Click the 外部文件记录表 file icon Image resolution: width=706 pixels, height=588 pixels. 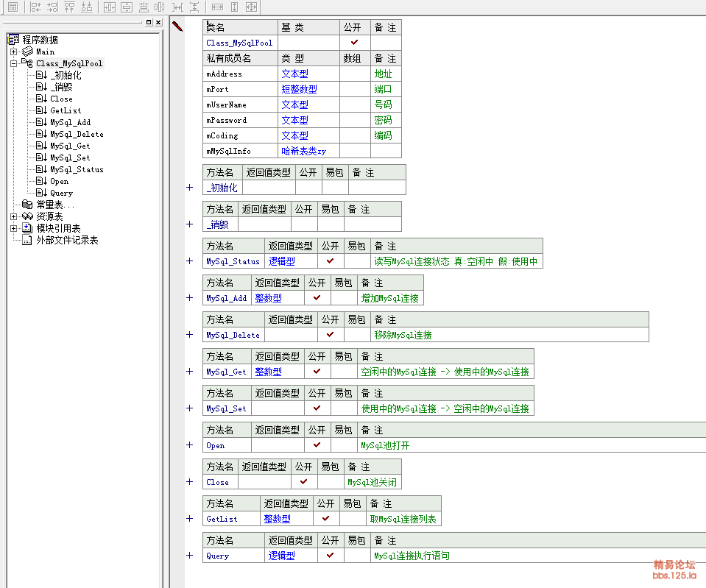coord(27,240)
